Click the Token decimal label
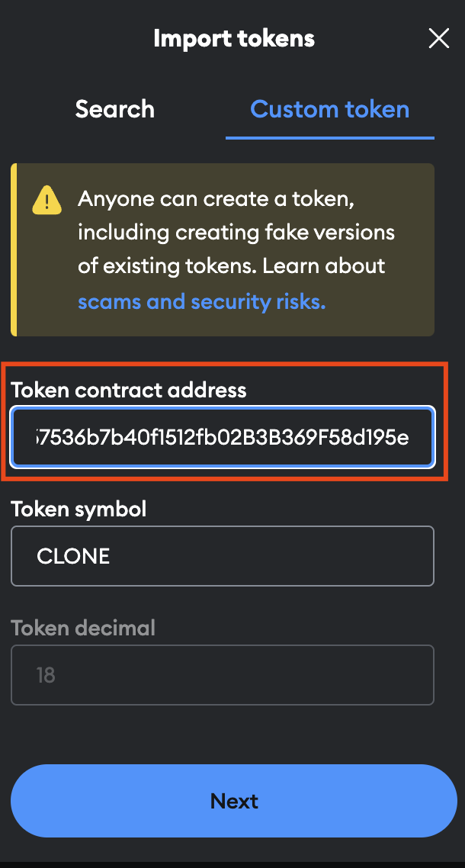 coord(83,628)
